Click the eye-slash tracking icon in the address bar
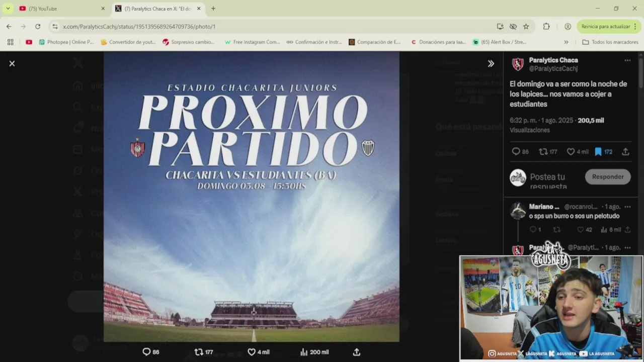 coord(513,26)
